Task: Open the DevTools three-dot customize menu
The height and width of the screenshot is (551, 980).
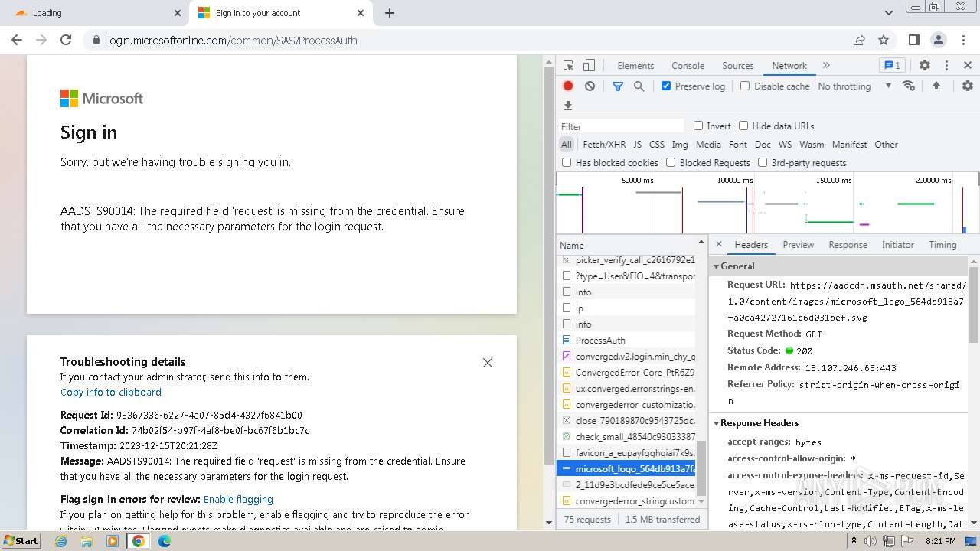Action: tap(946, 66)
